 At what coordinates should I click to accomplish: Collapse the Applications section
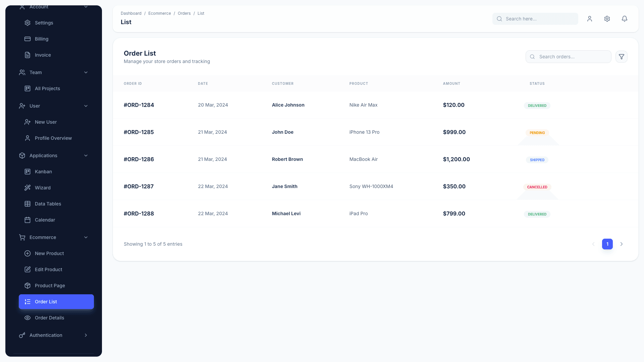point(86,156)
